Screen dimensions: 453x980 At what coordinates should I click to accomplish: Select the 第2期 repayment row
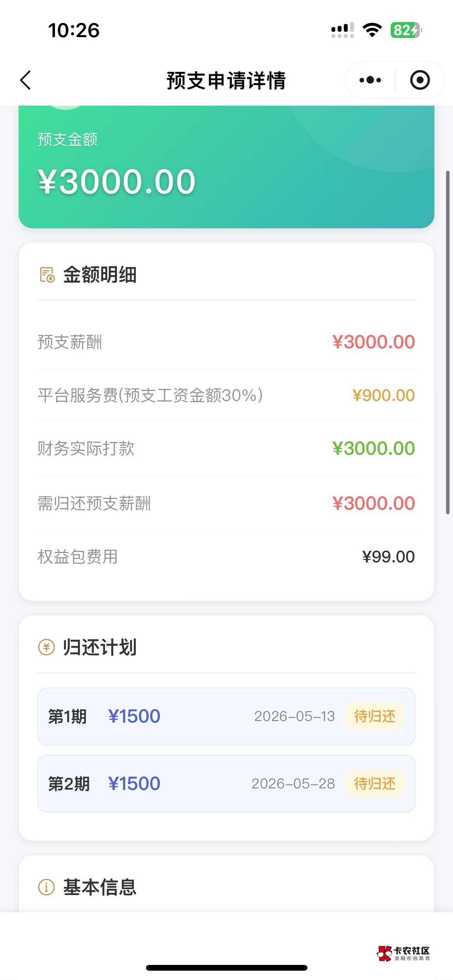(x=226, y=784)
